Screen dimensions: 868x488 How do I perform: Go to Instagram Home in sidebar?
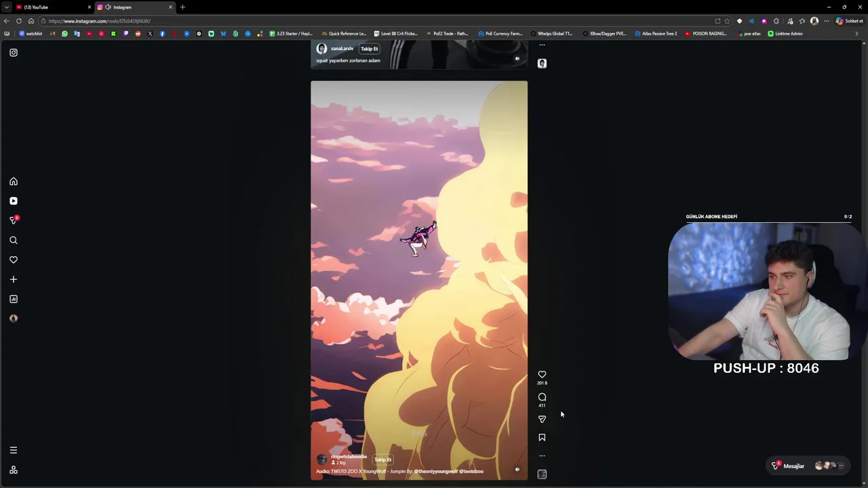coord(14,182)
